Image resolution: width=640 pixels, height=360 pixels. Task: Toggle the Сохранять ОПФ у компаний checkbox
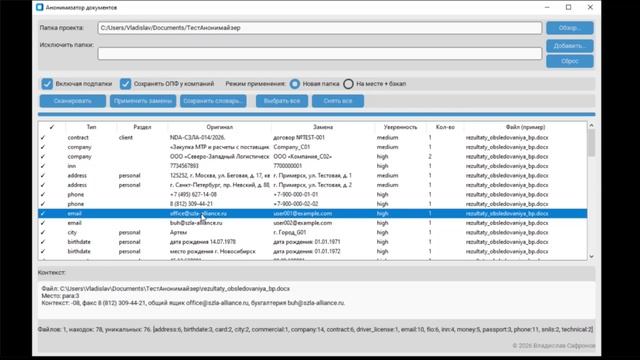tap(125, 84)
